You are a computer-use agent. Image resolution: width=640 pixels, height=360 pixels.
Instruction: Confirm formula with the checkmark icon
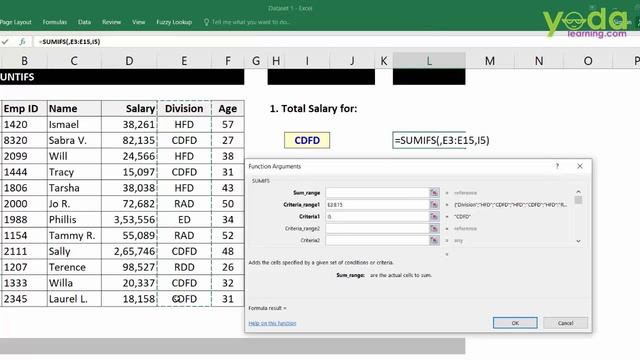[x=5, y=42]
